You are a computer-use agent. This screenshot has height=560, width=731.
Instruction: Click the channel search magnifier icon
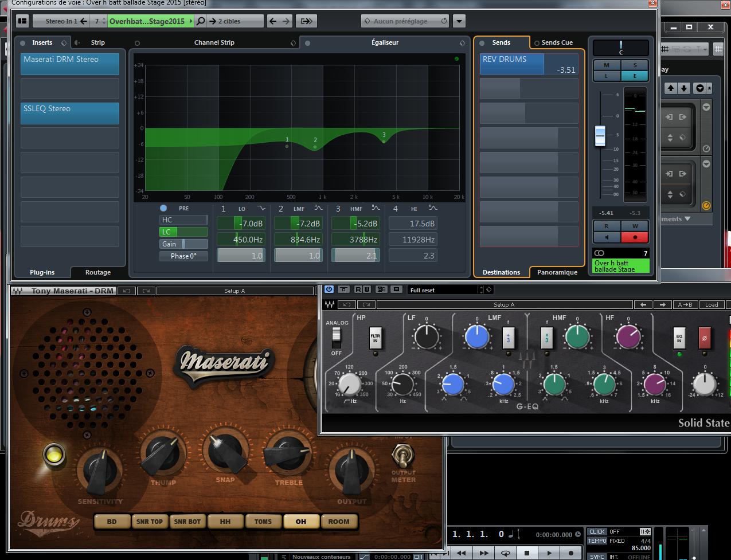pyautogui.click(x=200, y=21)
